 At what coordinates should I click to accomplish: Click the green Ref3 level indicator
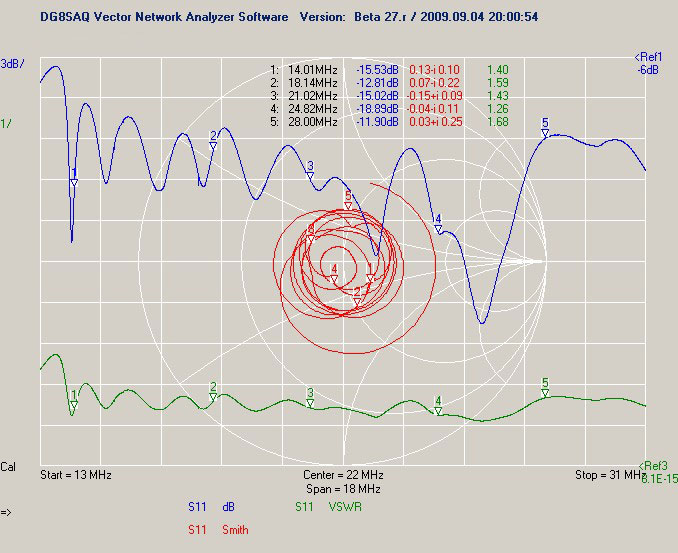point(653,466)
